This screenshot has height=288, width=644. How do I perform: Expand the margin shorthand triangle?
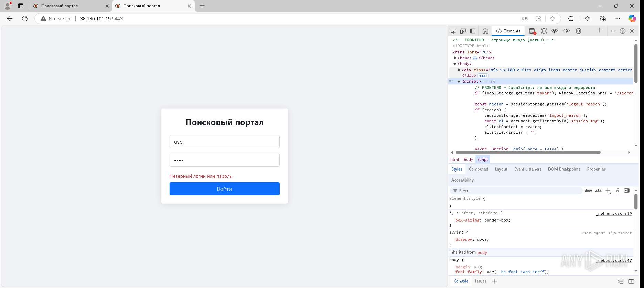point(475,267)
